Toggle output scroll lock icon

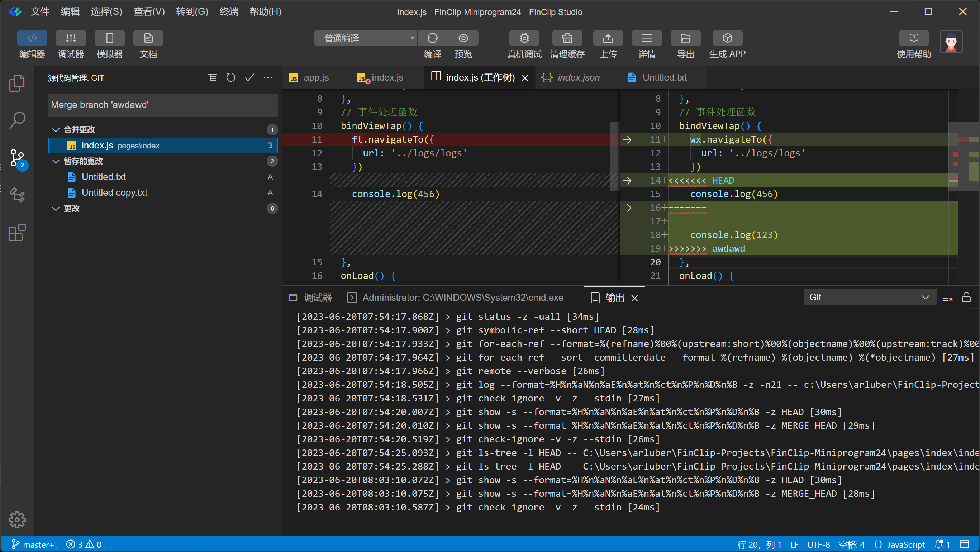click(x=966, y=298)
